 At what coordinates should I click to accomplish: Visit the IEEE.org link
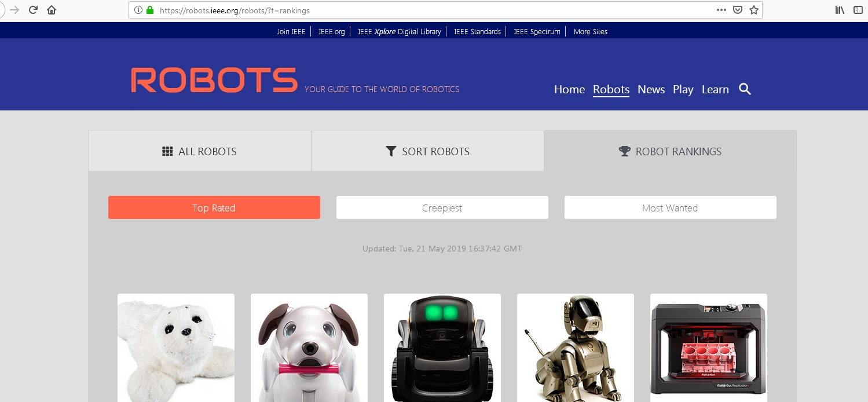point(331,32)
